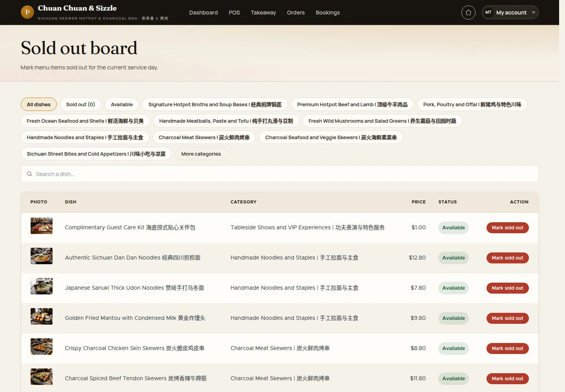Open the Complimentary Guest Care Kit photo
565x392 pixels.
[x=42, y=226]
